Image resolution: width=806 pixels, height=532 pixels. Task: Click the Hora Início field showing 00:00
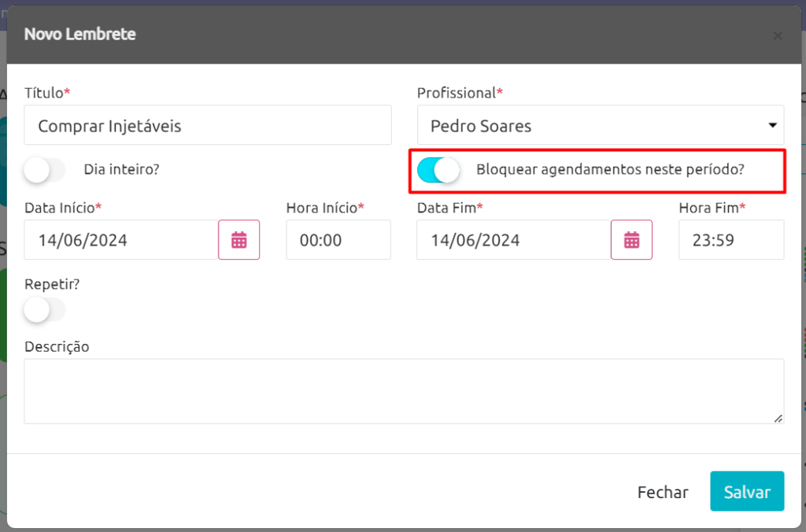coord(338,239)
